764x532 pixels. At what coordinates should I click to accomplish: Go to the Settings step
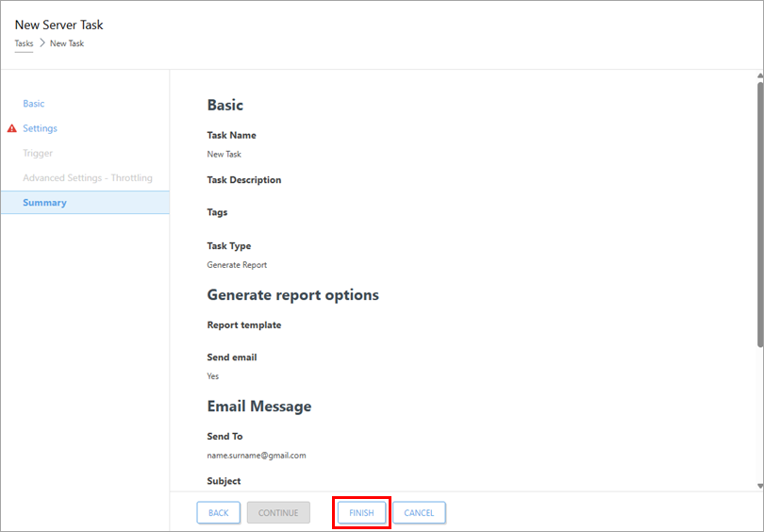click(x=40, y=128)
